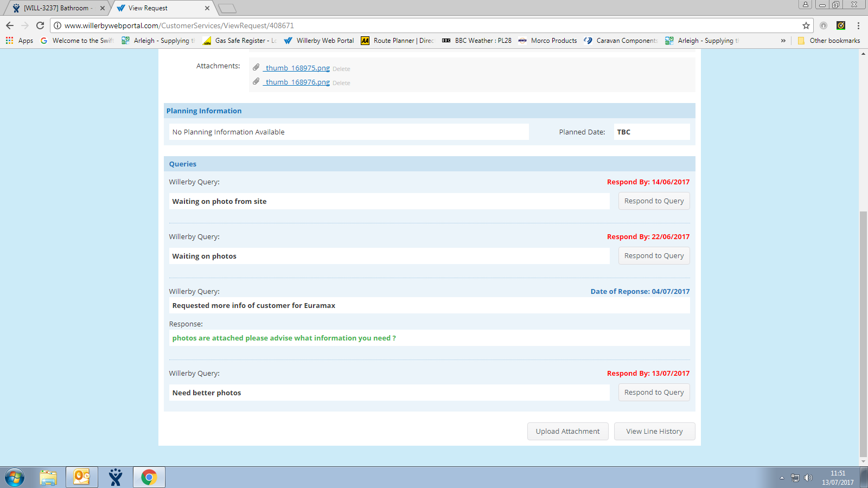Open View Line History
868x488 pixels.
tap(654, 432)
